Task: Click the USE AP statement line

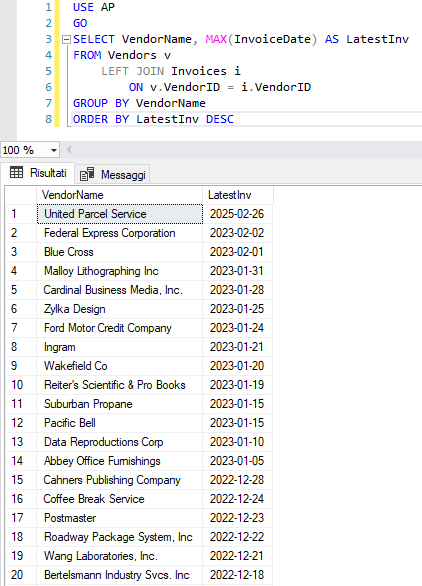Action: [x=94, y=7]
